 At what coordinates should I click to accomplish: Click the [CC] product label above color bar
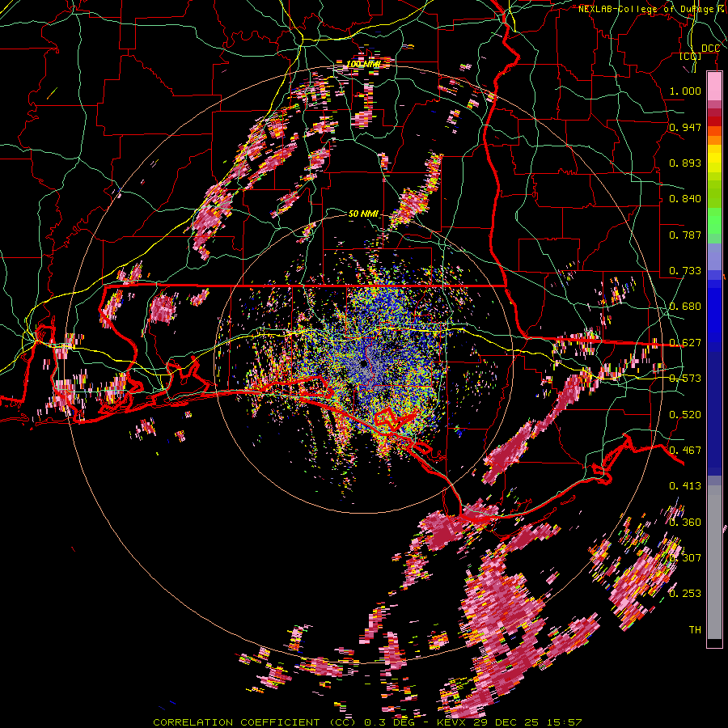point(690,57)
